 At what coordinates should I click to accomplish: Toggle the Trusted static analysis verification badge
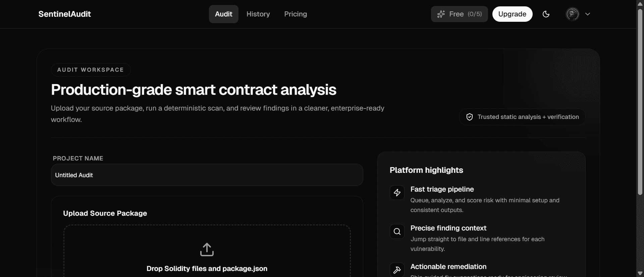pyautogui.click(x=522, y=117)
